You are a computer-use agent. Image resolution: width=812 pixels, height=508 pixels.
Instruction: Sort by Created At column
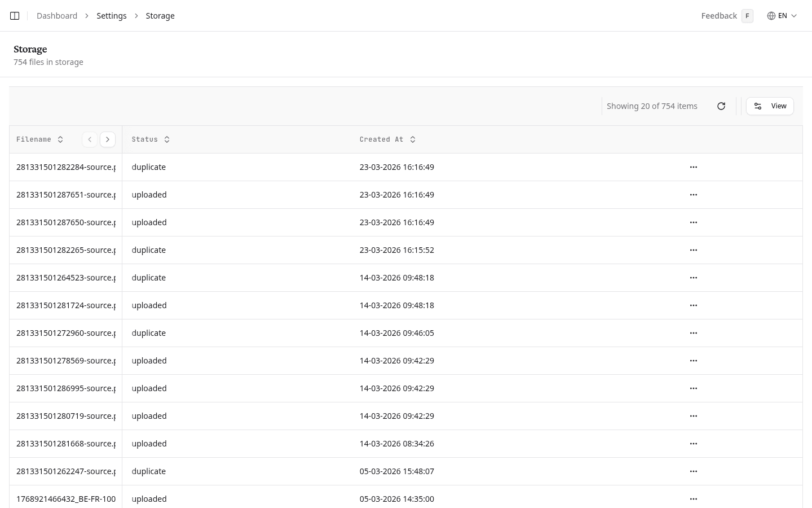click(388, 139)
